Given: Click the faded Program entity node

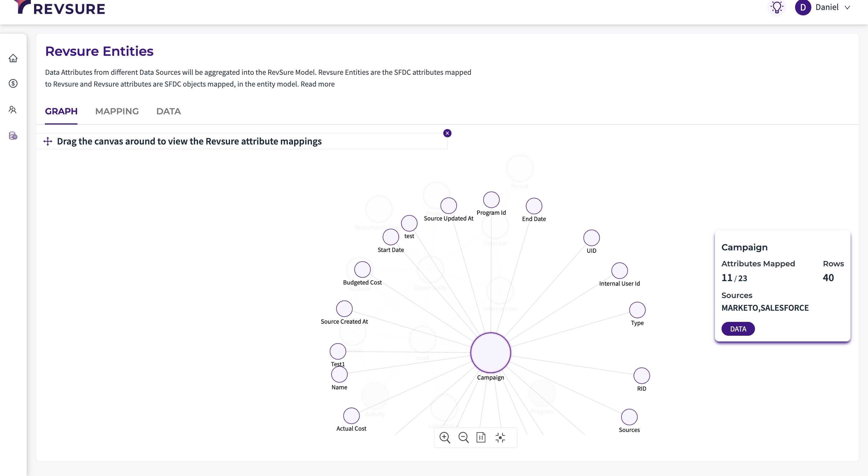Looking at the screenshot, I should point(542,393).
